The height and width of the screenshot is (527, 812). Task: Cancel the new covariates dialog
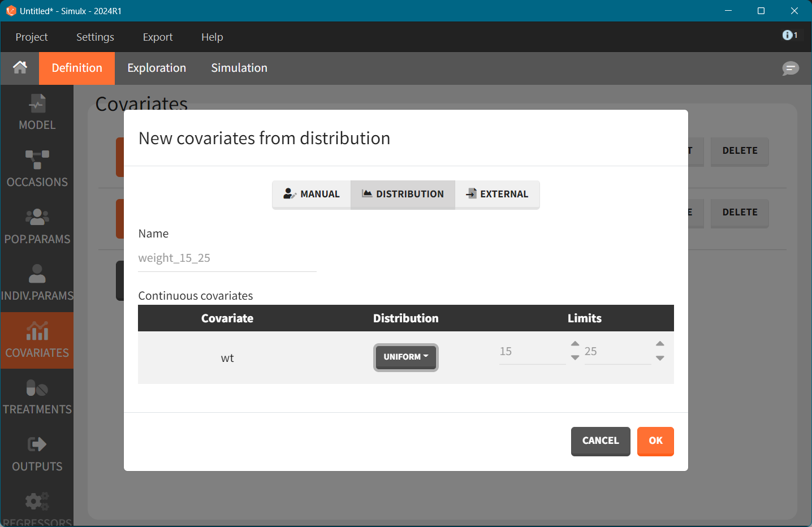[x=600, y=440]
